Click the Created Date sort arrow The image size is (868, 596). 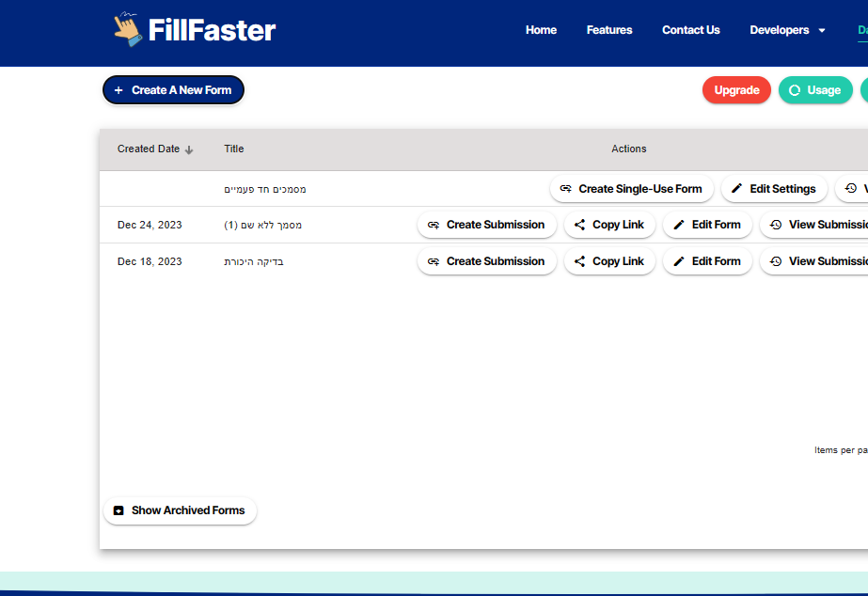tap(189, 149)
